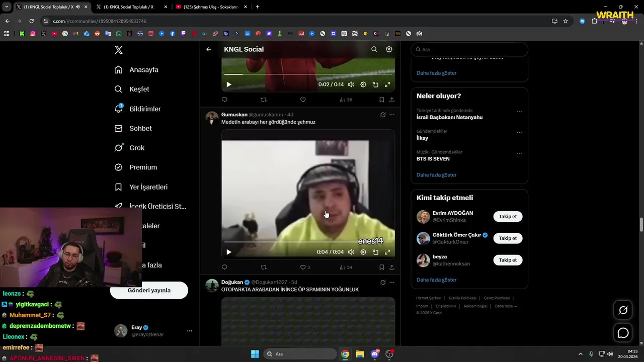Repost Gumuskan's post
The width and height of the screenshot is (644, 362).
(x=264, y=267)
